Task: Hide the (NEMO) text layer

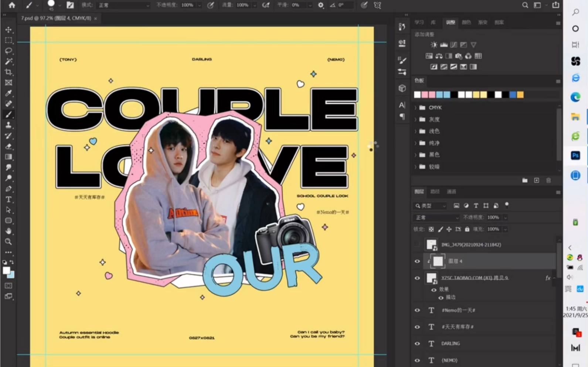Action: 417,360
